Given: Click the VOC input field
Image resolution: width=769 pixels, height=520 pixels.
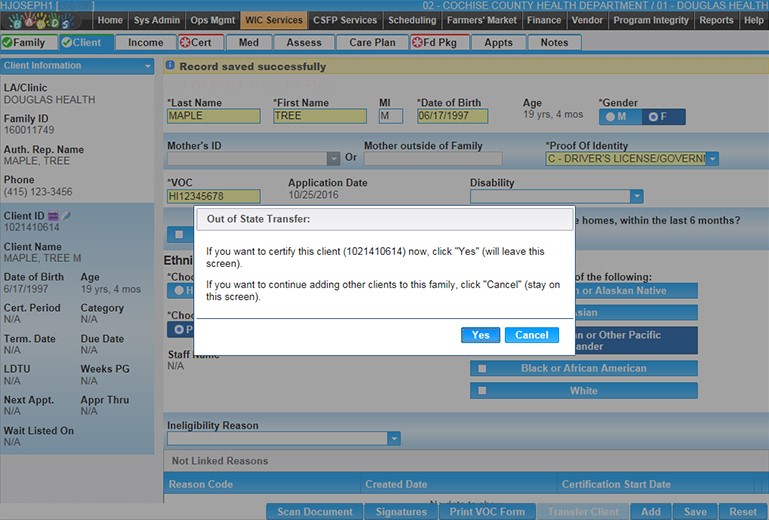Looking at the screenshot, I should click(213, 197).
